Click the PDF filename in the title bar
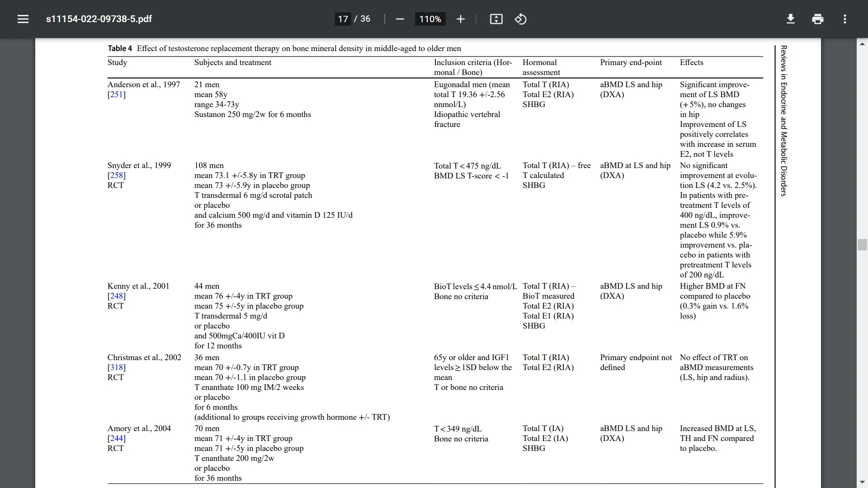Screen dimensions: 868x488 pos(99,19)
